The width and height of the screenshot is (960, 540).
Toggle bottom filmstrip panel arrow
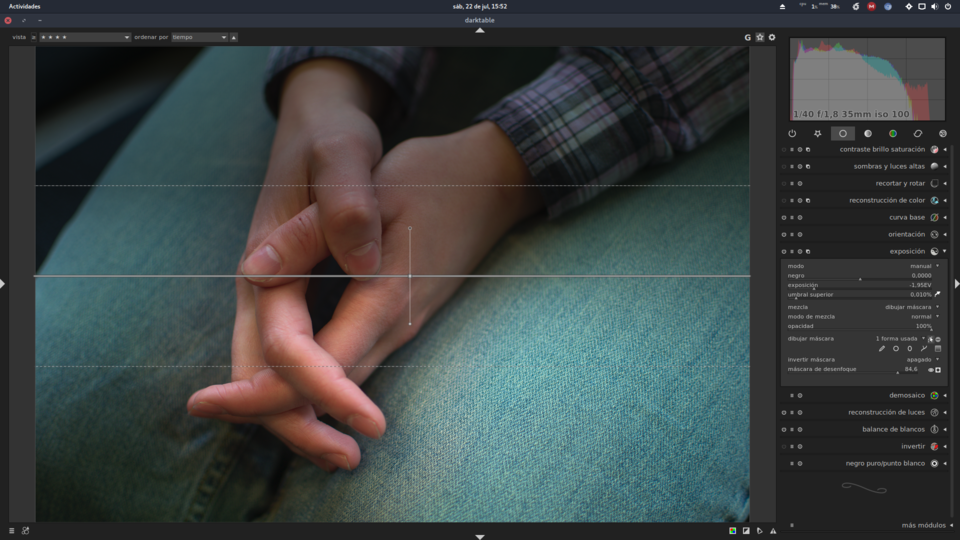tap(480, 537)
